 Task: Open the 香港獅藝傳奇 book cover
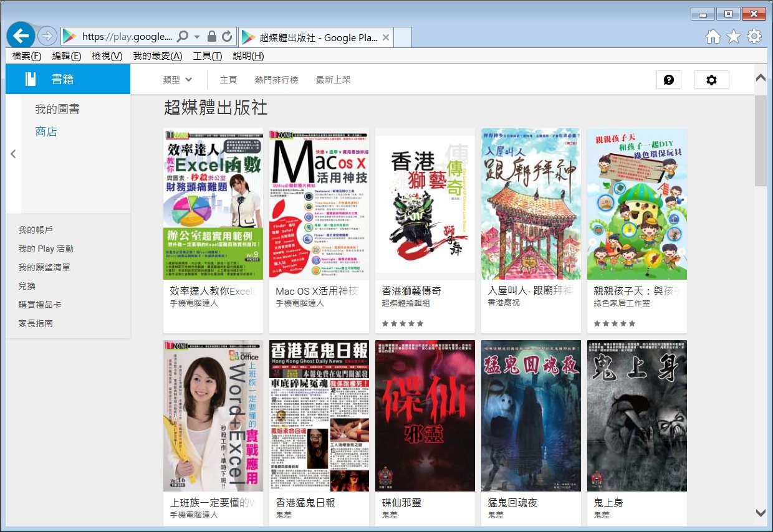pyautogui.click(x=425, y=204)
